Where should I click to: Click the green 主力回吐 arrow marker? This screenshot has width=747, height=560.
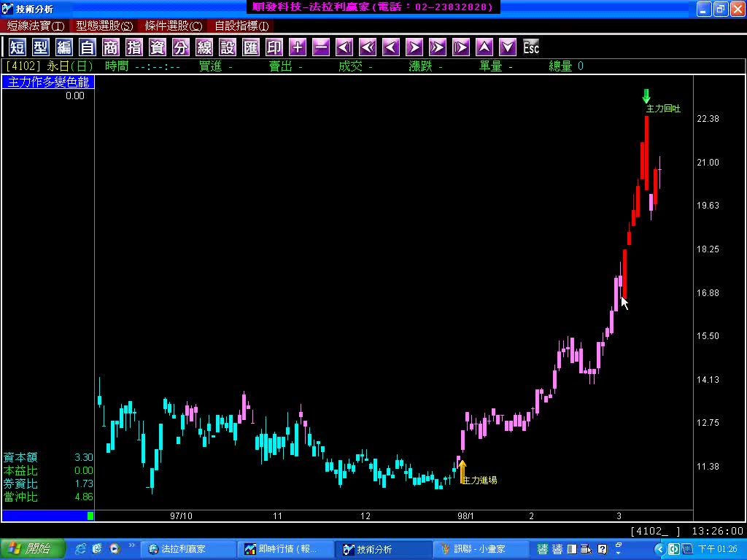click(646, 96)
